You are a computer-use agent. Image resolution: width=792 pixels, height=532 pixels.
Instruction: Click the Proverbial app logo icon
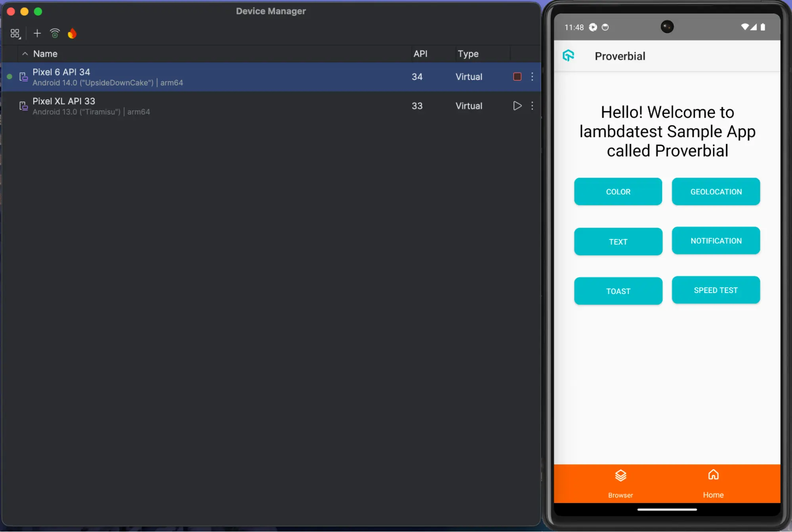[569, 56]
